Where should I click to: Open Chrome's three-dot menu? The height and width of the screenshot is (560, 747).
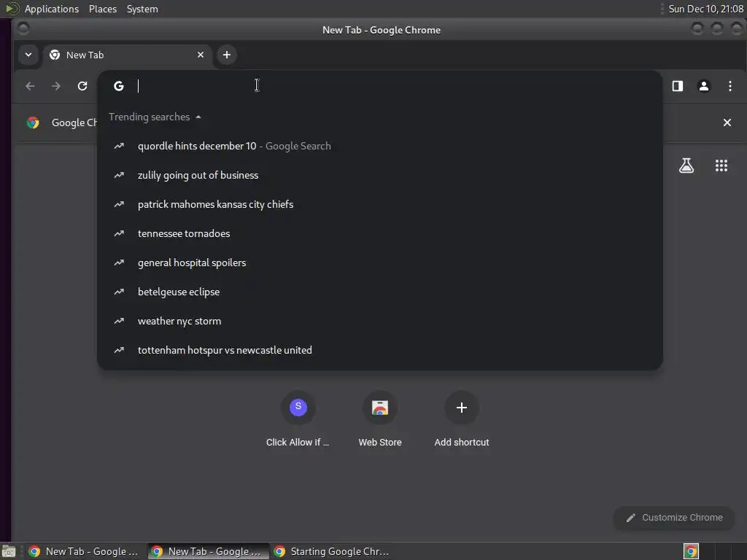729,86
